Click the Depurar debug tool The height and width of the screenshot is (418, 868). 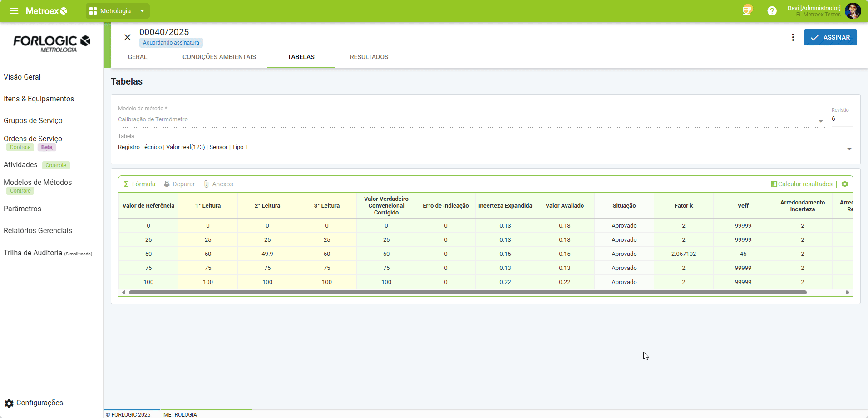click(x=179, y=184)
